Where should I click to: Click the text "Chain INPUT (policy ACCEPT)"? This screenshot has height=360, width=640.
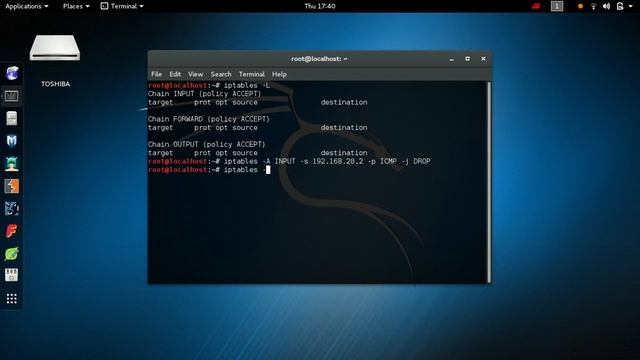[204, 94]
